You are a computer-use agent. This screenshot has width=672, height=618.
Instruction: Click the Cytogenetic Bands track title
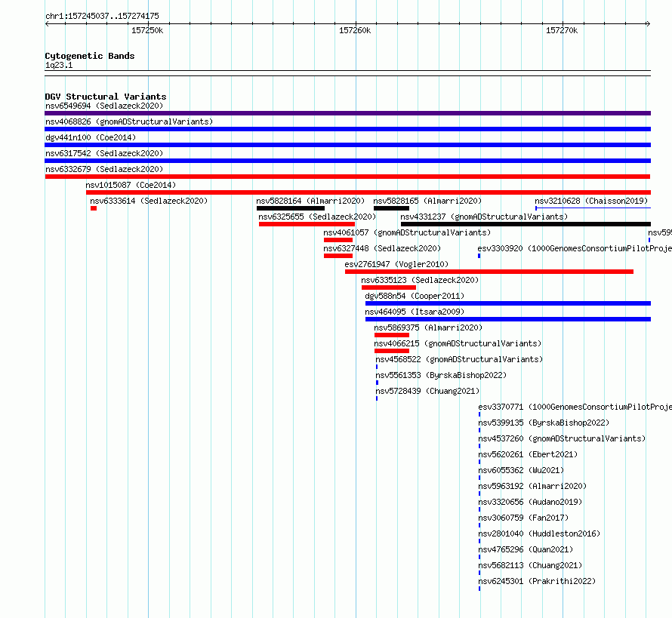[90, 56]
